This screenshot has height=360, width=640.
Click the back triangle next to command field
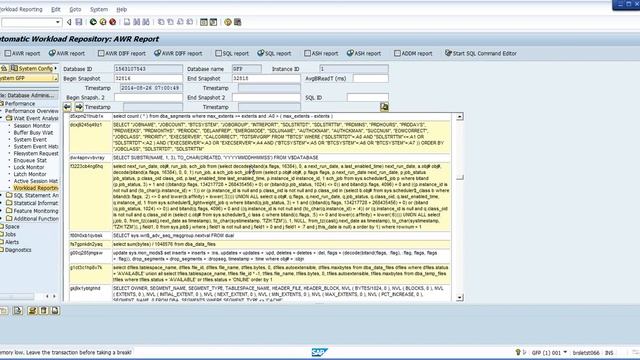click(x=69, y=22)
